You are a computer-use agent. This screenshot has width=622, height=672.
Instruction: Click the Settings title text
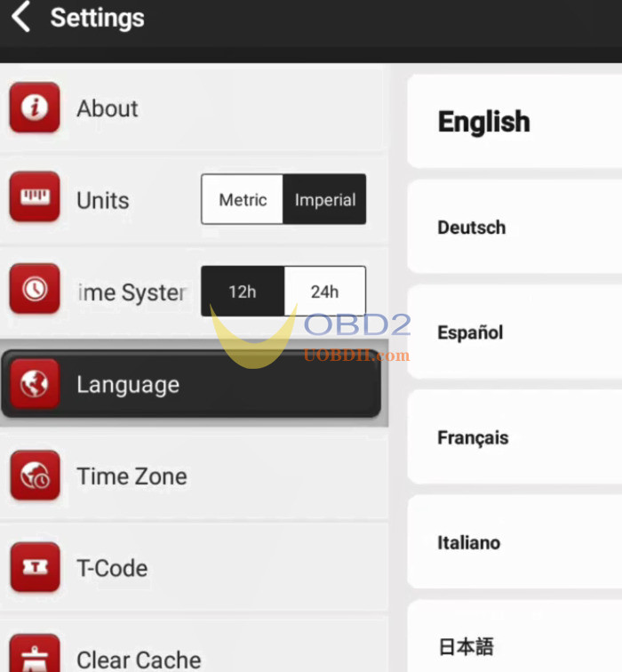[97, 19]
